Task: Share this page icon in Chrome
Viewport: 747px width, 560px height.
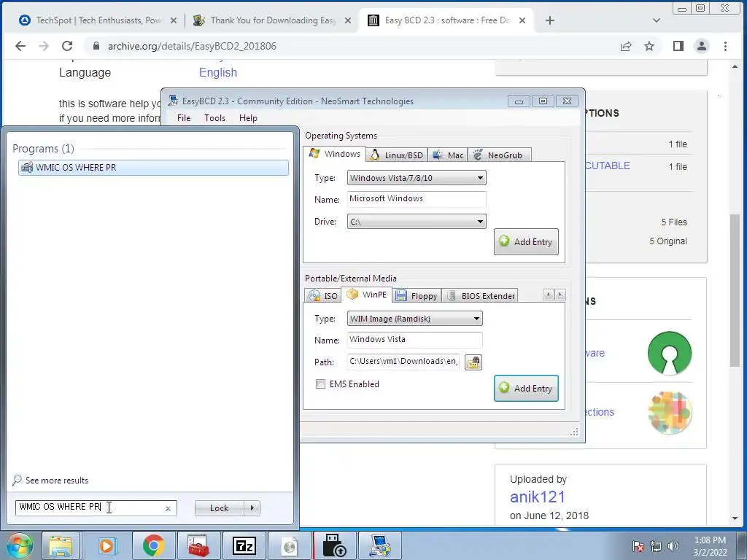Action: [625, 46]
